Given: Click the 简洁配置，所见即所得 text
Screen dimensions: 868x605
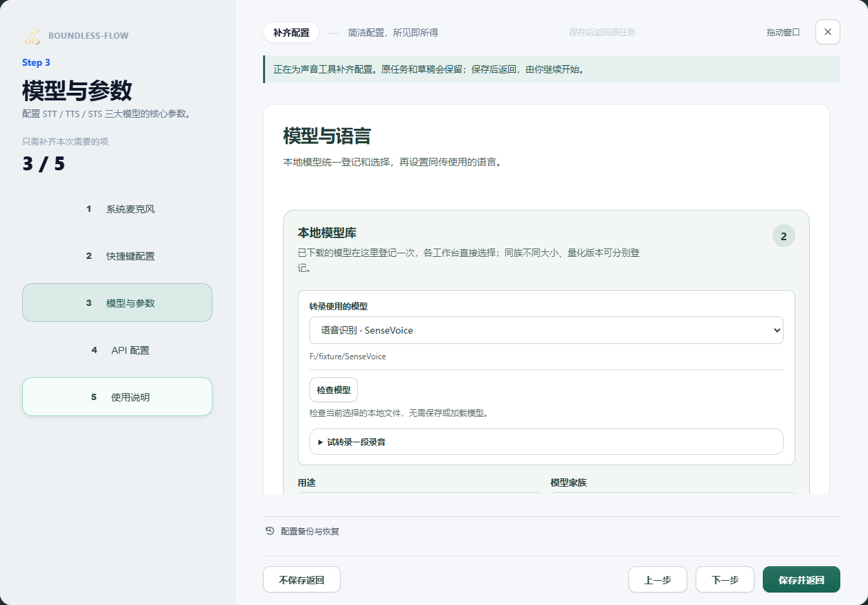Looking at the screenshot, I should (393, 33).
